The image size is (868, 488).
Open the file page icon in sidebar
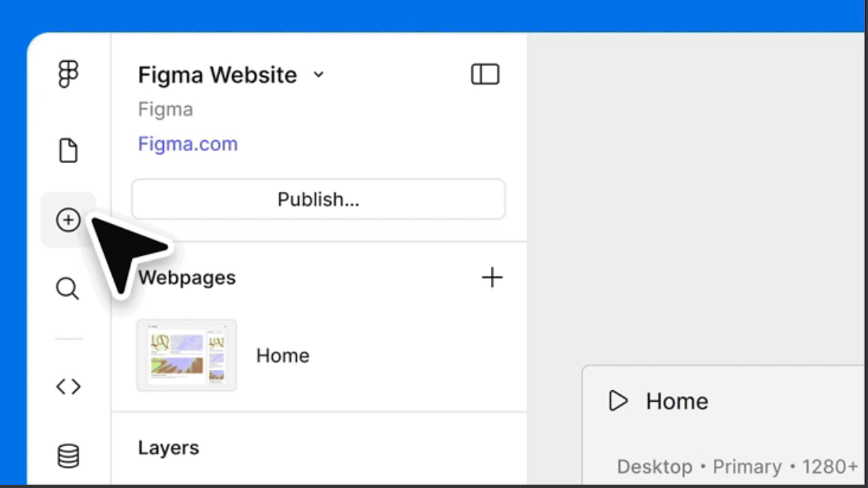(68, 150)
